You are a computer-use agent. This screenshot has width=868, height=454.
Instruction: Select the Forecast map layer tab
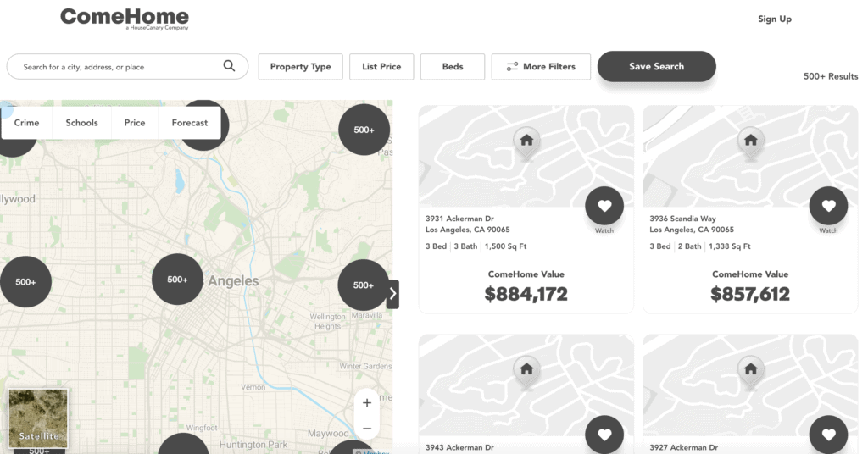[x=190, y=123]
